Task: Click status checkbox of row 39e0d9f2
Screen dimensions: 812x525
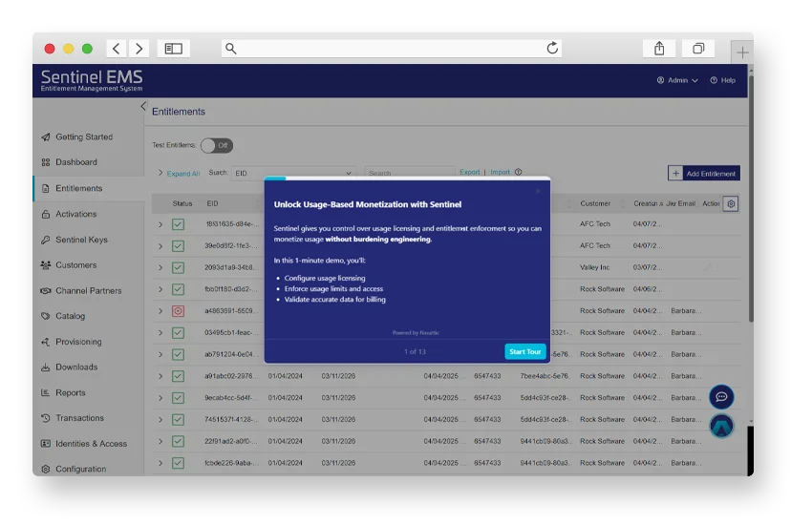Action: [178, 246]
